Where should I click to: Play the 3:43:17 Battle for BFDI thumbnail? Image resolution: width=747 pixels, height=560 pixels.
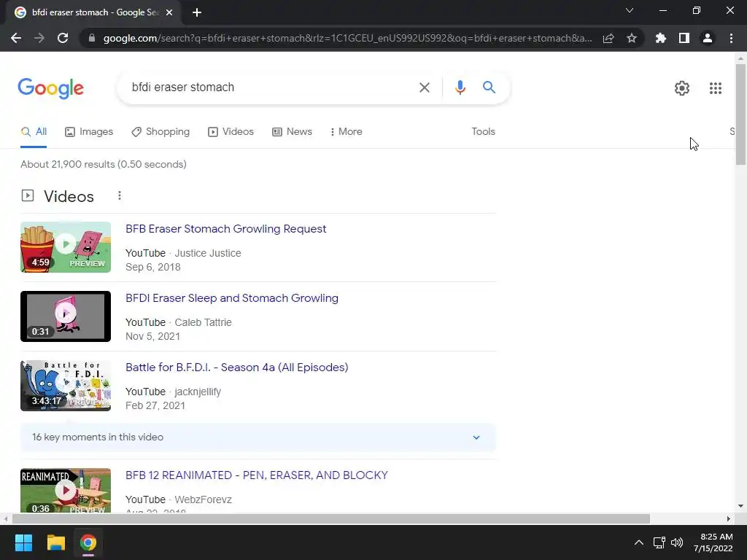pyautogui.click(x=66, y=386)
